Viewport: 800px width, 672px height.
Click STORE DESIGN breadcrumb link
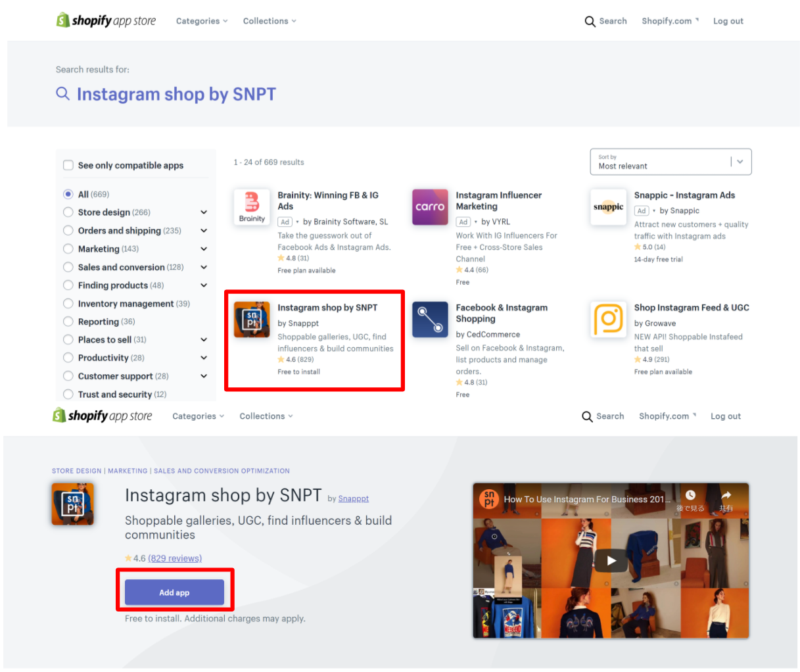click(77, 471)
